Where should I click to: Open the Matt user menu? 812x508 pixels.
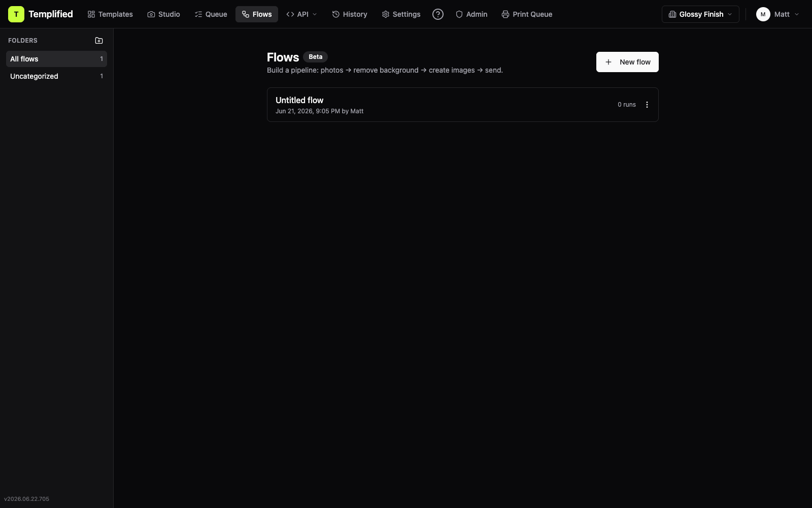pyautogui.click(x=778, y=14)
